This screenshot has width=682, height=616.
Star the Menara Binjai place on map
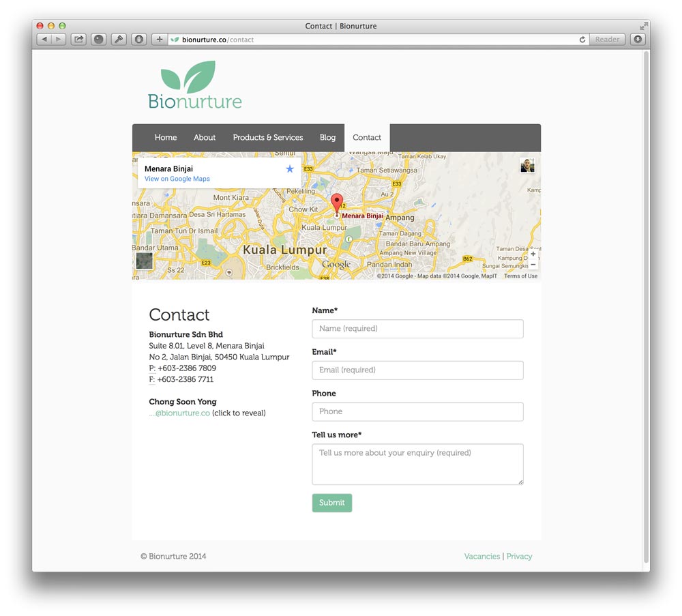click(x=290, y=168)
